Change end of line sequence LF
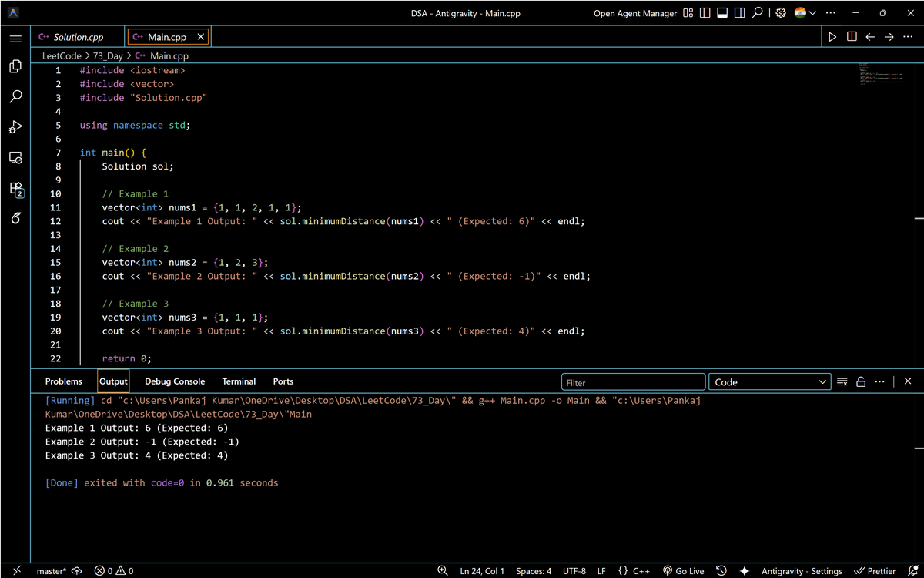The image size is (924, 578). pos(601,571)
